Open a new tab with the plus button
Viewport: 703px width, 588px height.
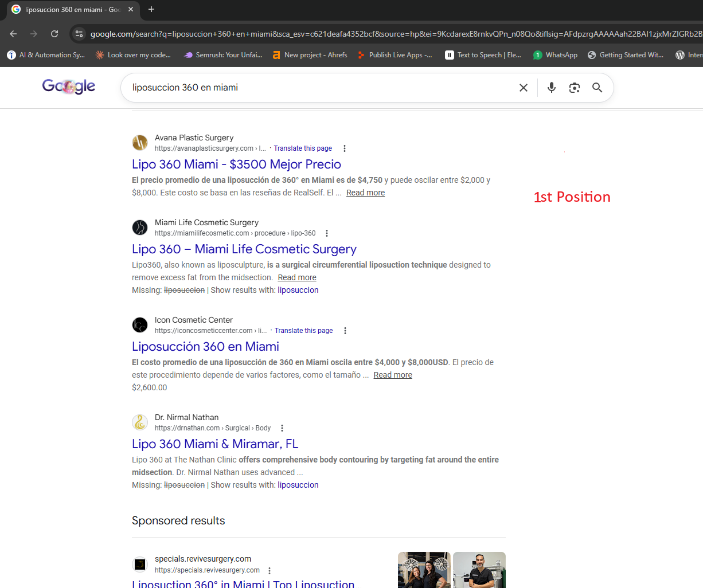[151, 9]
